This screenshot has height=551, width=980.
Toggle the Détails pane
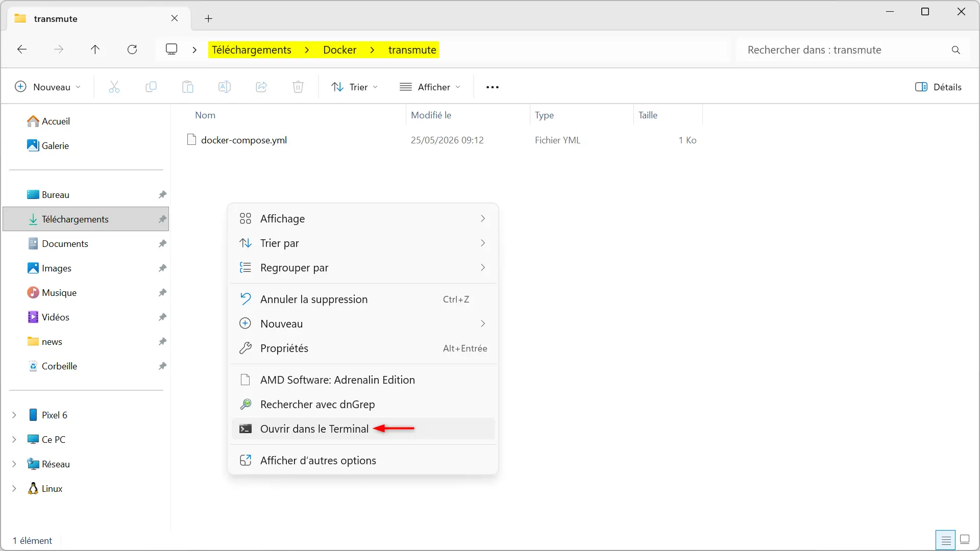coord(938,87)
